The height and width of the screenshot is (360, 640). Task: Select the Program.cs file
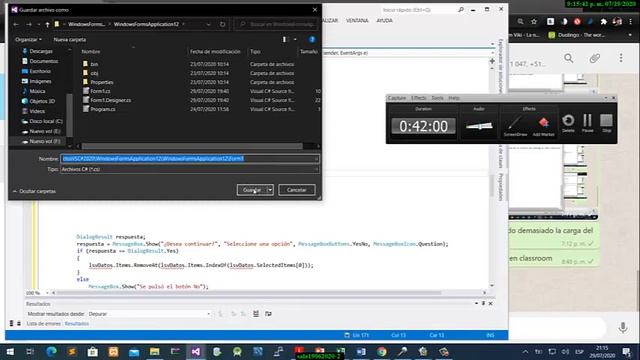tap(103, 109)
